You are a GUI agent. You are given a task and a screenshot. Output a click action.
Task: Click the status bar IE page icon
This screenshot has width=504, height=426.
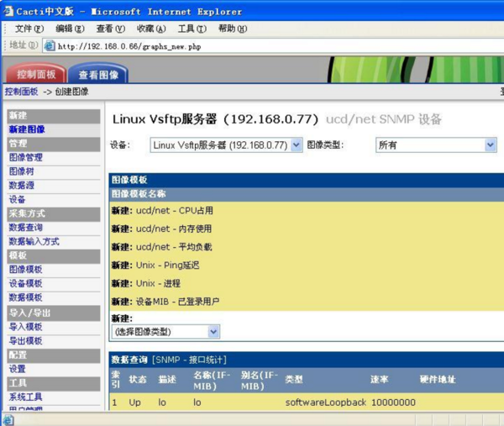(8, 420)
